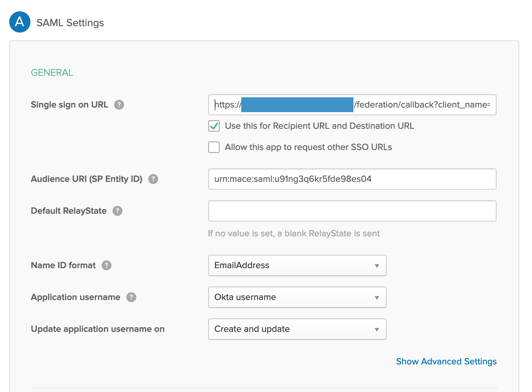Screen dimensions: 532x392
Task: Open the Name ID format EmailAddress dropdown
Action: (297, 265)
